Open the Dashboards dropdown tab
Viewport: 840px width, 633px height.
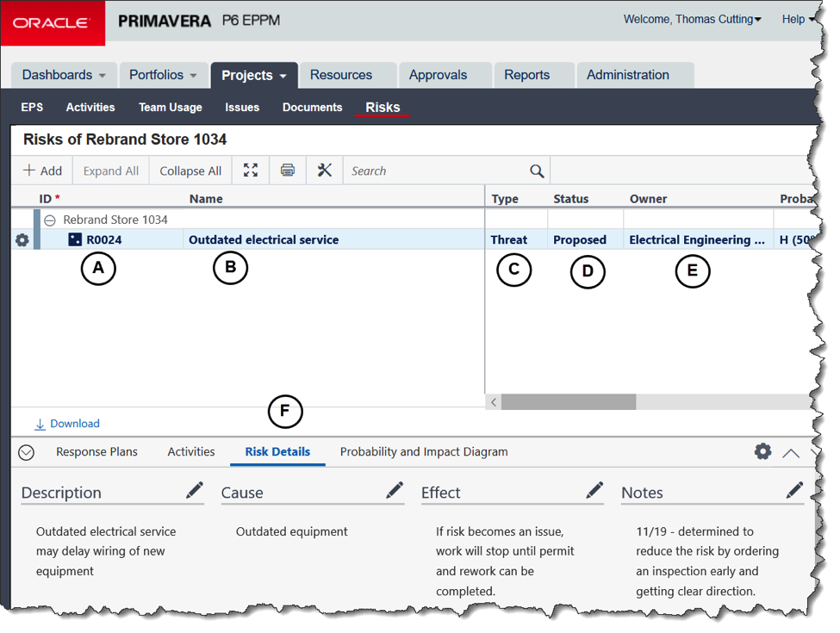point(65,75)
